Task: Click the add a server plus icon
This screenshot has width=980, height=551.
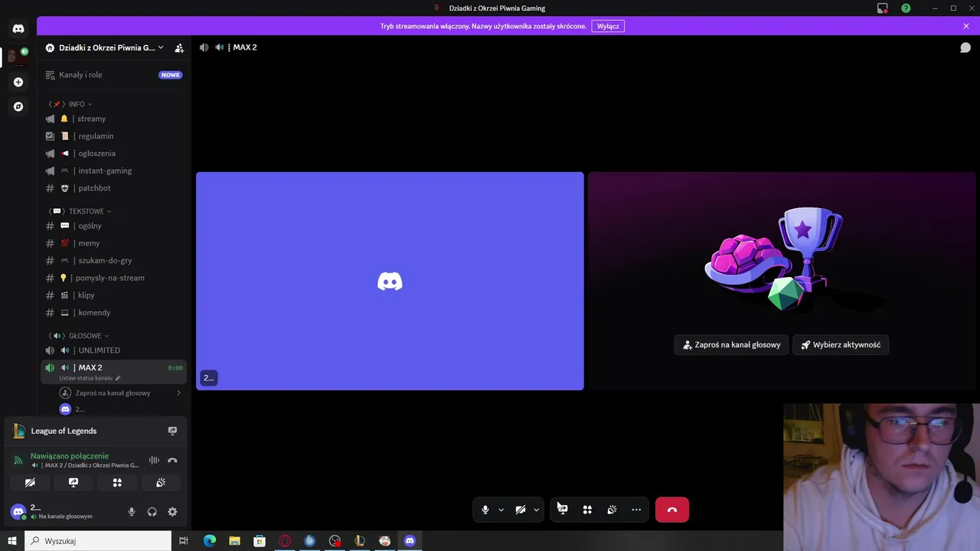Action: pyautogui.click(x=18, y=82)
